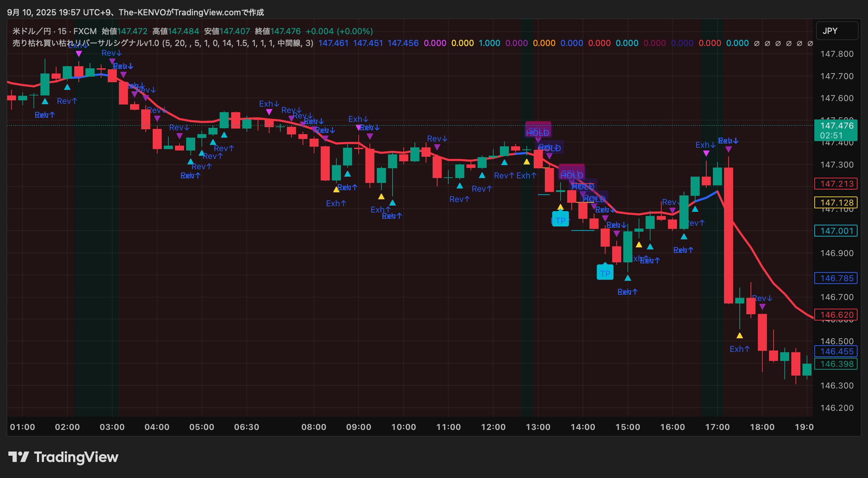Click the TradingView logo

pyautogui.click(x=63, y=457)
